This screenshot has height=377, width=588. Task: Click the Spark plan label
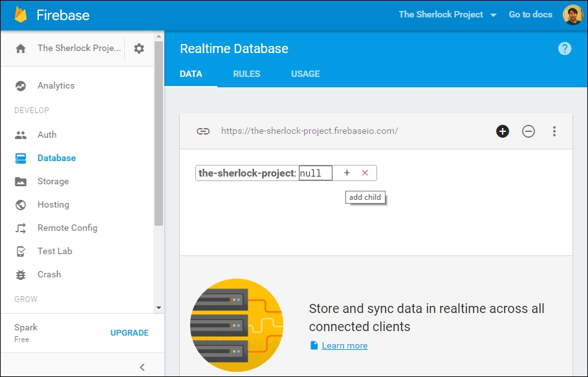point(26,327)
